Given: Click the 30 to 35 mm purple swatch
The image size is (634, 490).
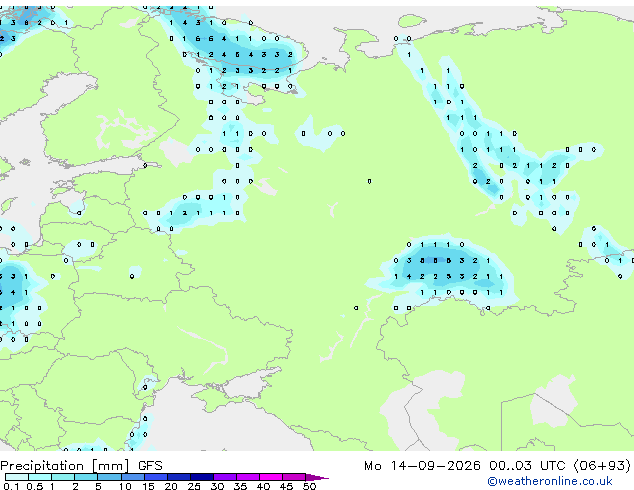Looking at the screenshot, I should coord(225,477).
